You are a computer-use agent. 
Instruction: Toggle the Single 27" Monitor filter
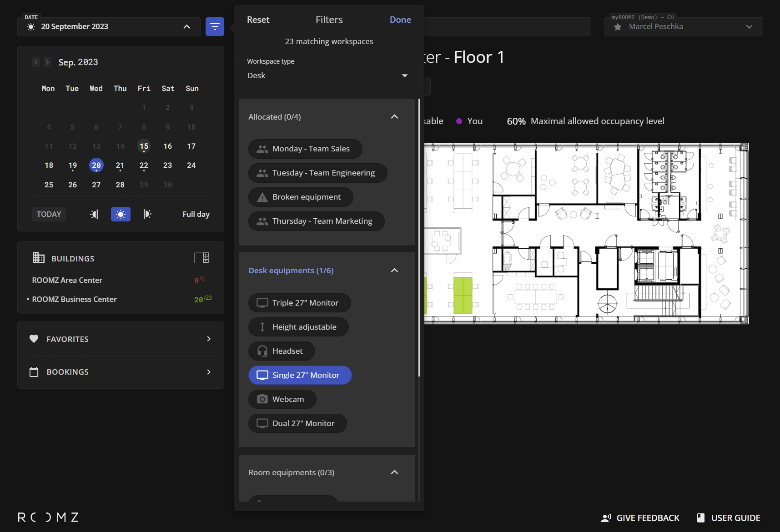pos(300,375)
